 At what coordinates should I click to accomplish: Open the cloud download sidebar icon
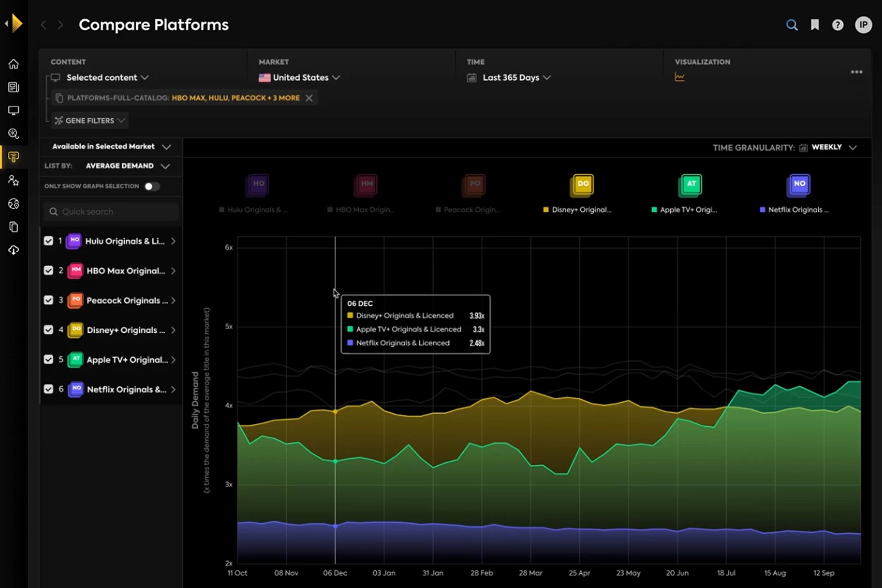14,250
